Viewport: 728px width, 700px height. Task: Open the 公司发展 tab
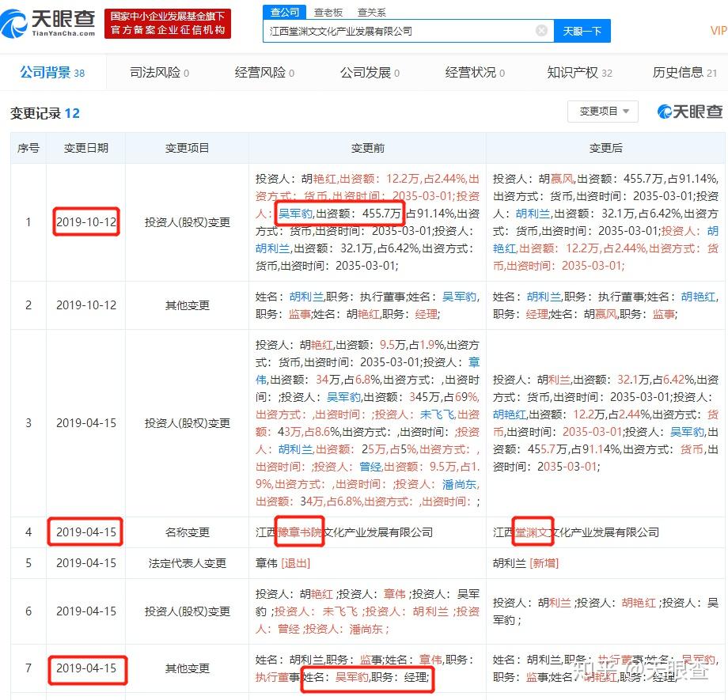[367, 72]
